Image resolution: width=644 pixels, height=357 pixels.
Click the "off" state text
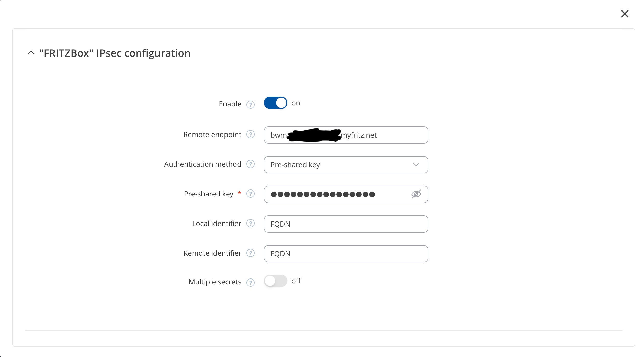click(296, 281)
